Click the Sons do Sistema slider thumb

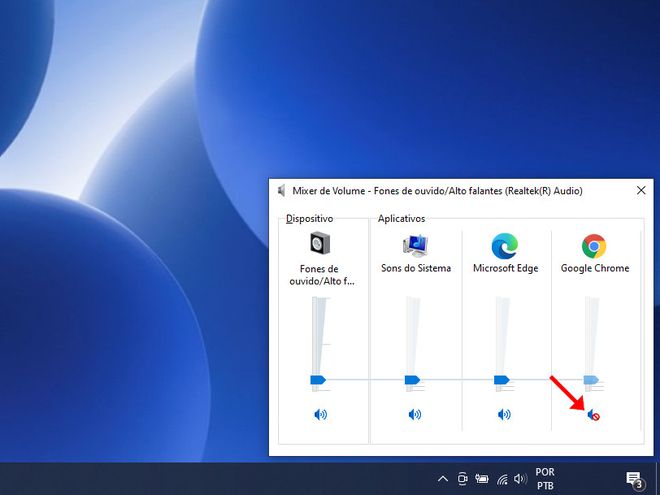[412, 380]
